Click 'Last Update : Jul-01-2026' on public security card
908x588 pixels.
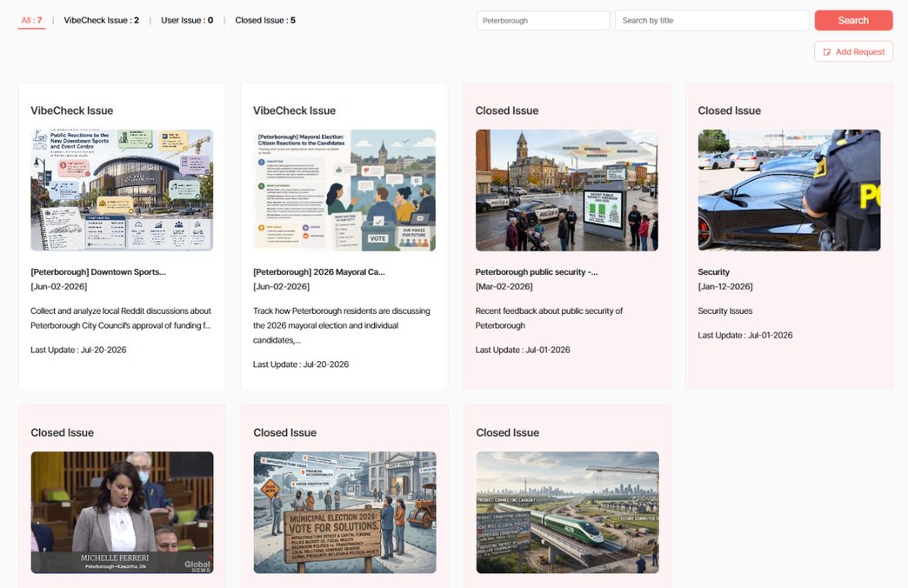coord(523,350)
